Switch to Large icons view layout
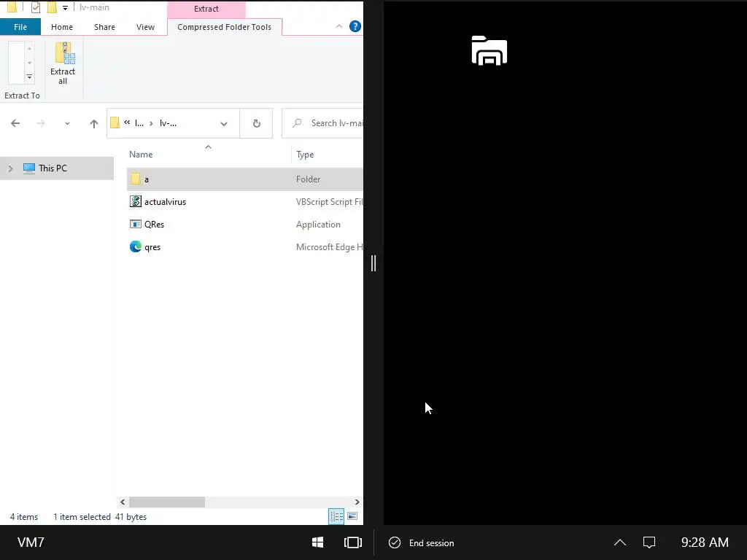 [352, 516]
